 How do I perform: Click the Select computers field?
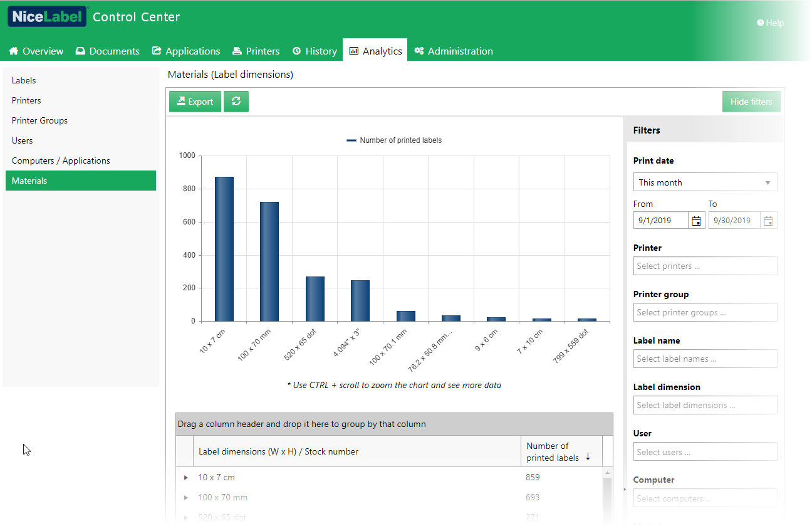click(x=705, y=498)
